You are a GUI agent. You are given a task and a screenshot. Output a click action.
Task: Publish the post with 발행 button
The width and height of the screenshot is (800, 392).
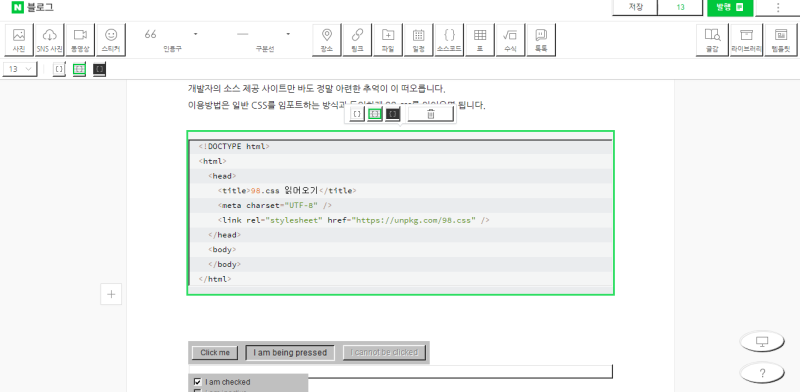pyautogui.click(x=731, y=8)
